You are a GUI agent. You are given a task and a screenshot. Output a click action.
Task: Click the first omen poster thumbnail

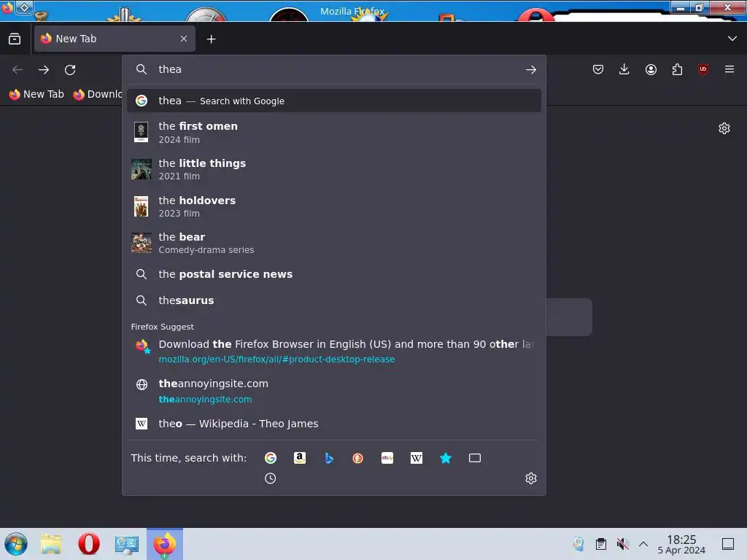click(x=141, y=132)
